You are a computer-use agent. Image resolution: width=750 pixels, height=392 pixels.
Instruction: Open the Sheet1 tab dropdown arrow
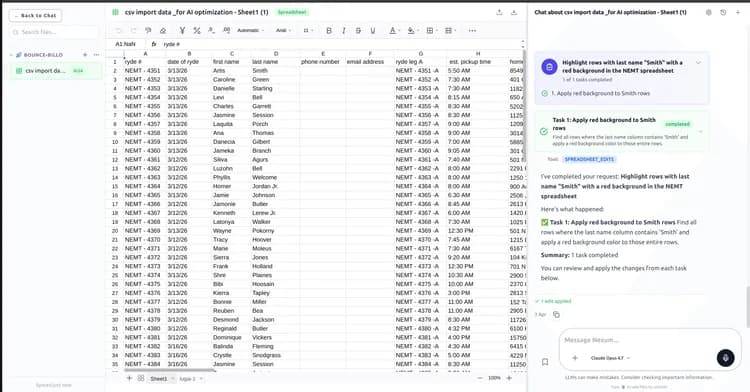(173, 379)
